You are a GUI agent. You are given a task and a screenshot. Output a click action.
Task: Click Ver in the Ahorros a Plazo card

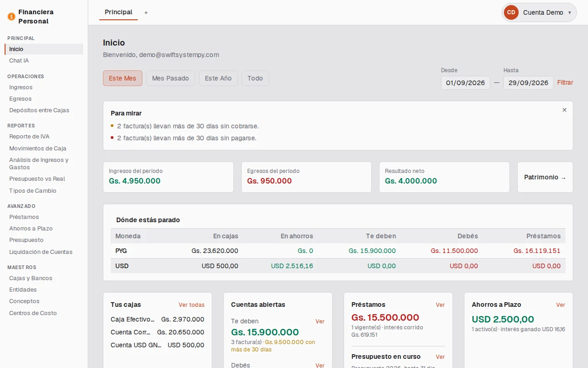click(x=561, y=305)
